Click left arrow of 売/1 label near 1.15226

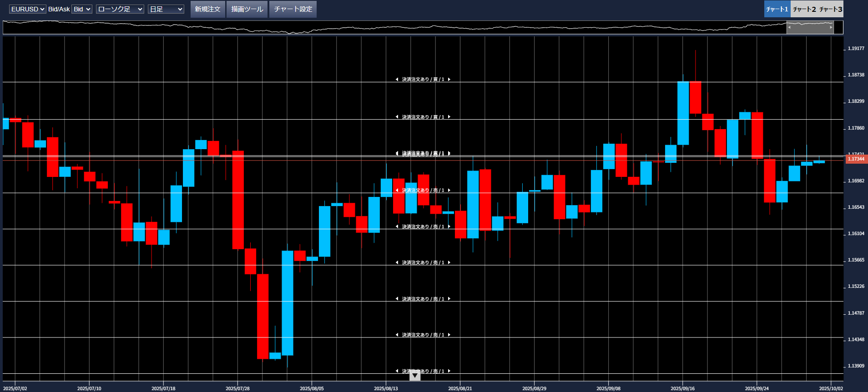point(397,299)
